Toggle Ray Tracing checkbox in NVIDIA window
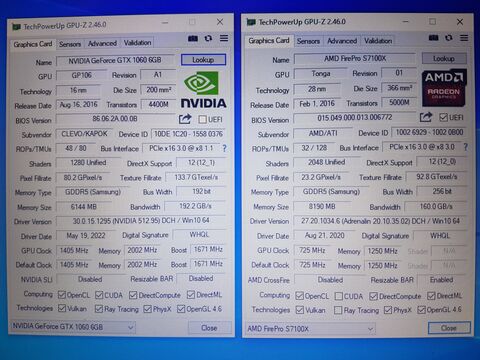 pyautogui.click(x=99, y=309)
